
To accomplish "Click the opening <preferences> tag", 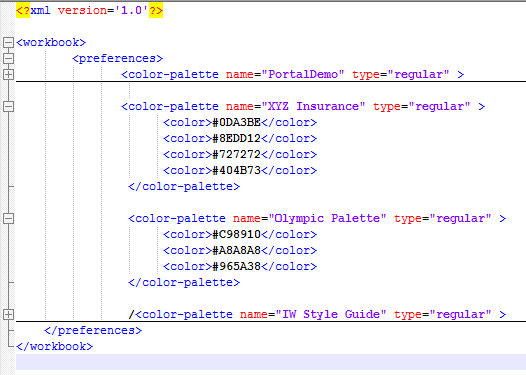I will tap(117, 59).
